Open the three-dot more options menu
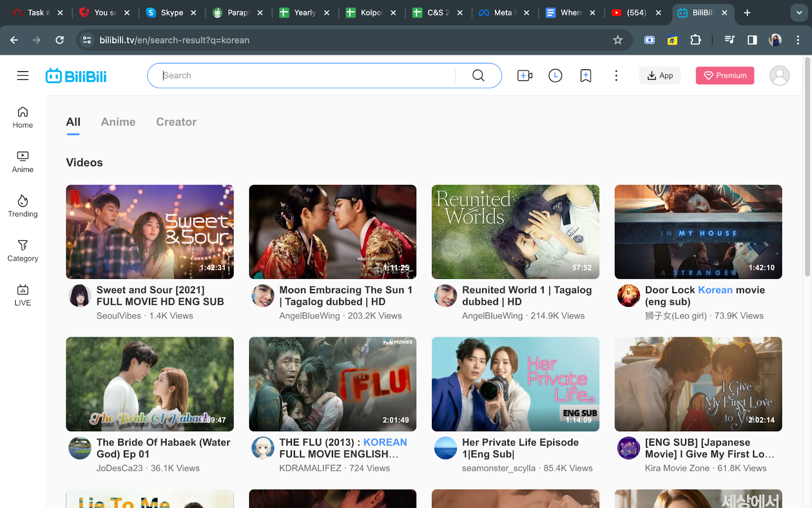This screenshot has height=508, width=812. [616, 76]
